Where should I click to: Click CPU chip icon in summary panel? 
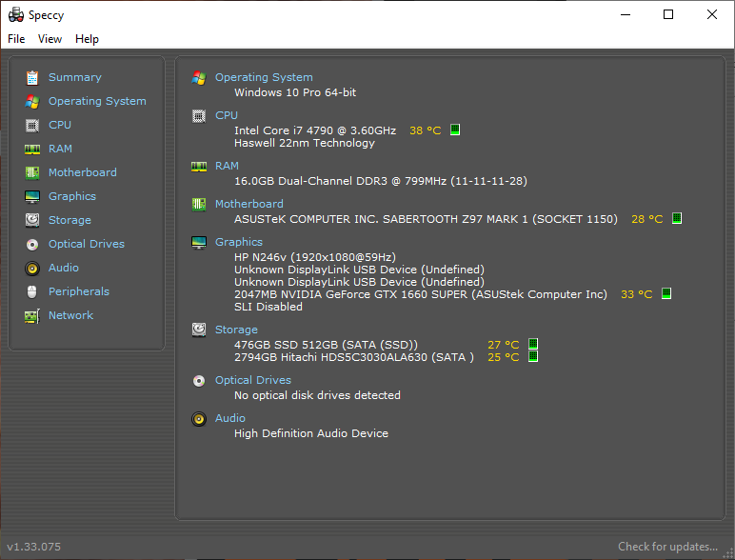tap(199, 116)
